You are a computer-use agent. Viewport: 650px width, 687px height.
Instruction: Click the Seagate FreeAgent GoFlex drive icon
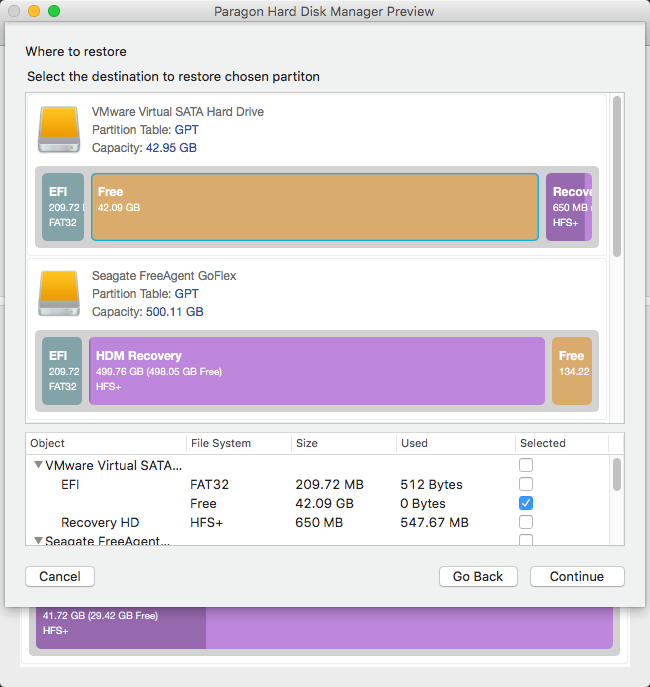59,293
